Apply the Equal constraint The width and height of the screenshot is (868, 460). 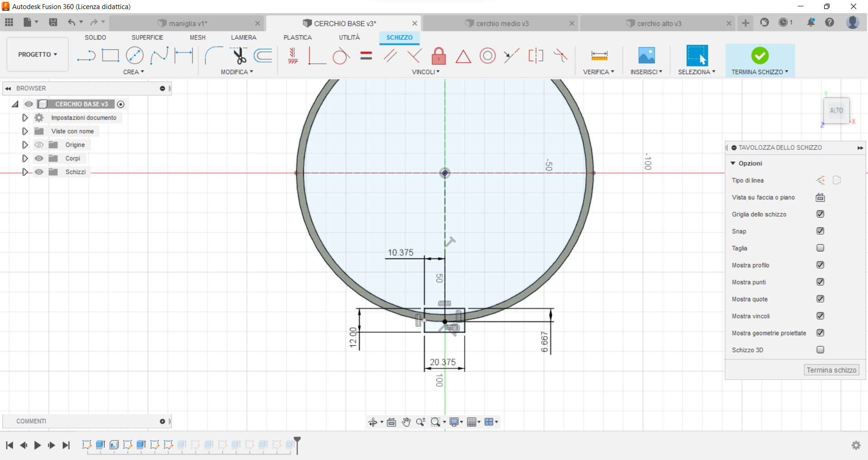pos(366,56)
